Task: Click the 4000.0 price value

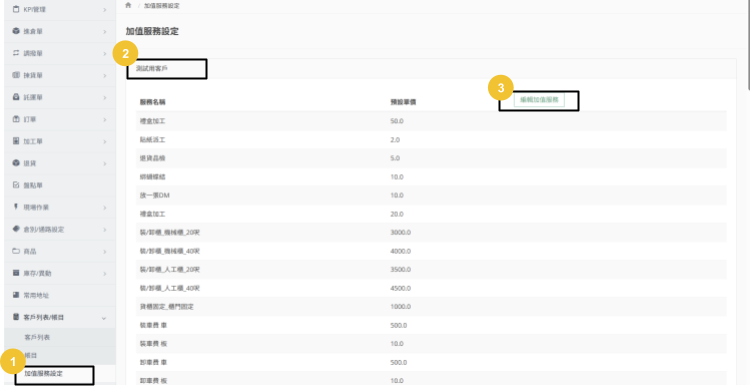Action: tap(400, 251)
